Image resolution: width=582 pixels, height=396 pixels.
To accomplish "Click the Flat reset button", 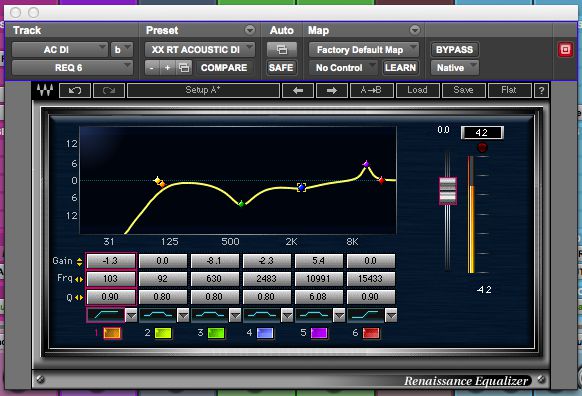I will pos(509,91).
